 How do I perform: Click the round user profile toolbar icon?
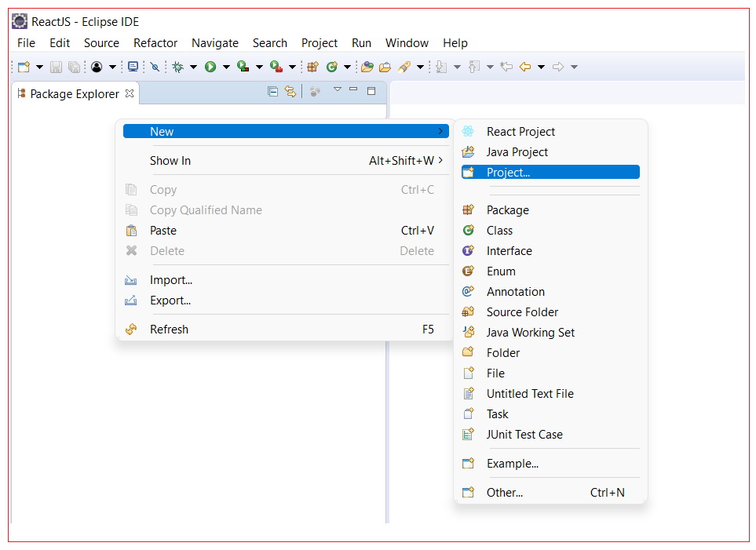click(x=97, y=67)
